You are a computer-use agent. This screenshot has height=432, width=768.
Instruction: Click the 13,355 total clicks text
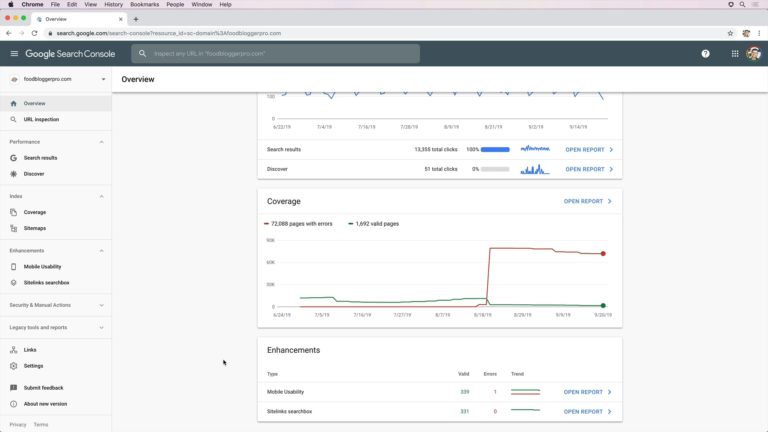[435, 149]
